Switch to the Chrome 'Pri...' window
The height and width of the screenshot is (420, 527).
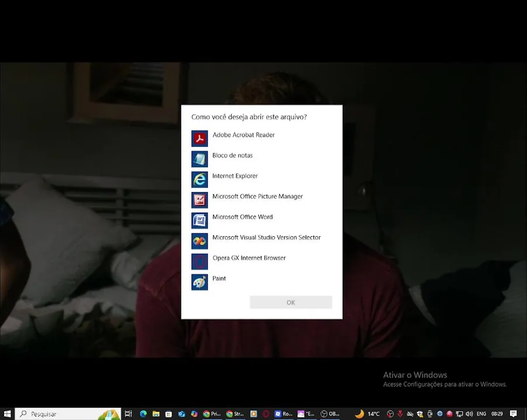(212, 414)
